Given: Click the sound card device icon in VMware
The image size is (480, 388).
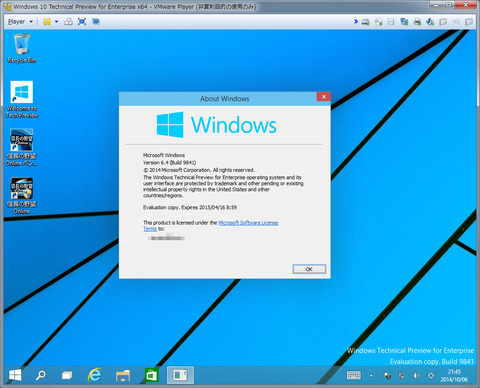Looking at the screenshot, I should point(430,22).
